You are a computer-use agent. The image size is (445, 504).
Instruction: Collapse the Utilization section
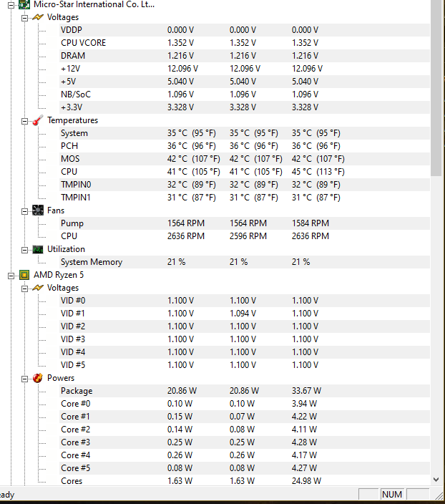point(24,250)
